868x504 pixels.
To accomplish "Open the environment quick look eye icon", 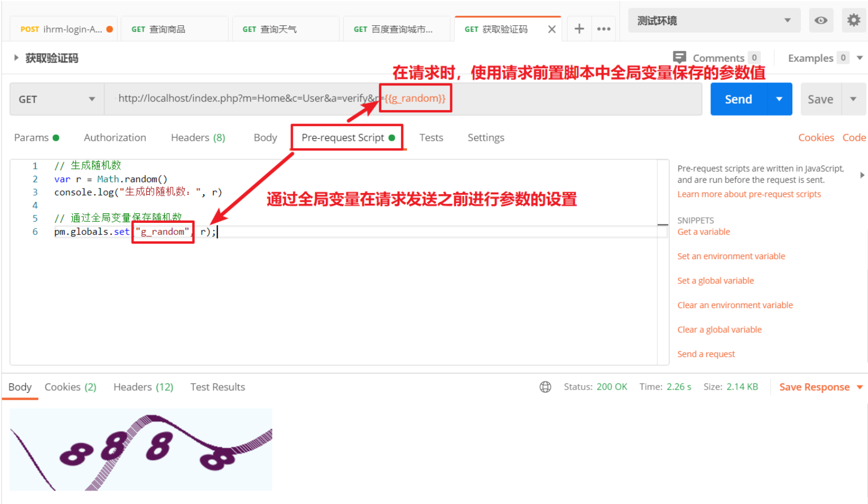I will [x=820, y=20].
